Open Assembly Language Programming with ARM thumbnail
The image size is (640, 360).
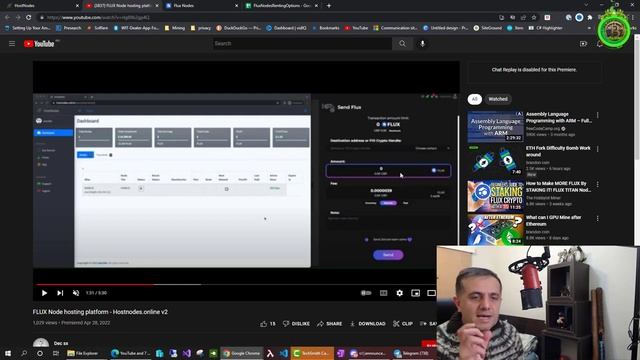point(495,126)
